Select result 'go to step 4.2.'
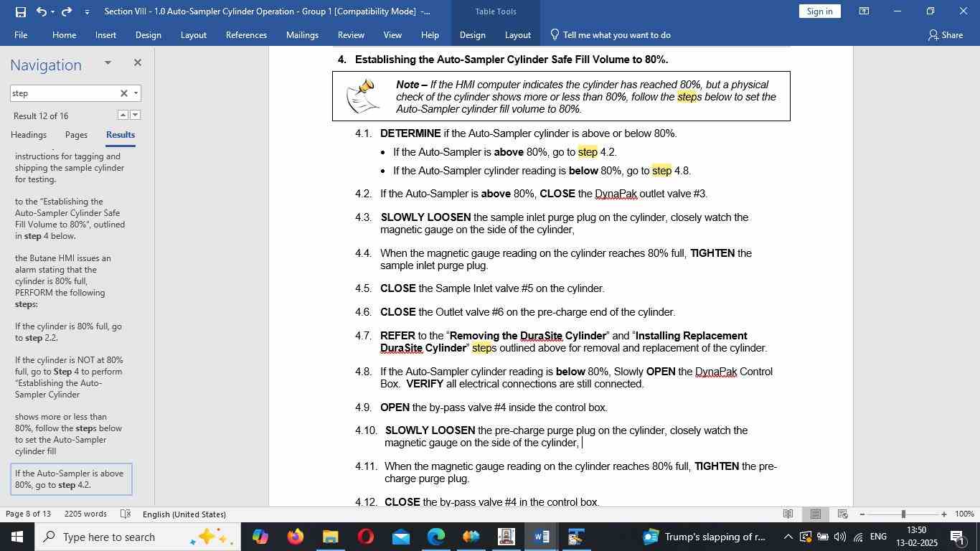The image size is (980, 551). pos(72,479)
